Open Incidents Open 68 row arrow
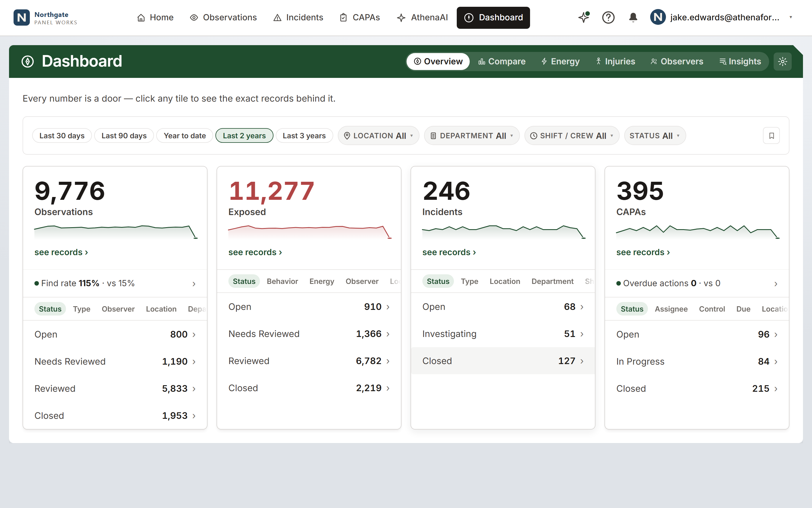Screen dimensions: 812x508 [x=582, y=307]
